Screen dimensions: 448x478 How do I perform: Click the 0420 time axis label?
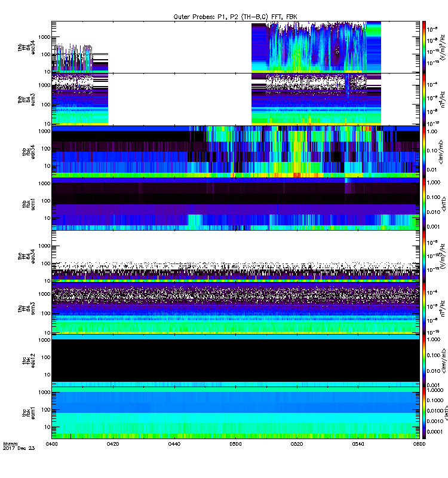pyautogui.click(x=113, y=444)
